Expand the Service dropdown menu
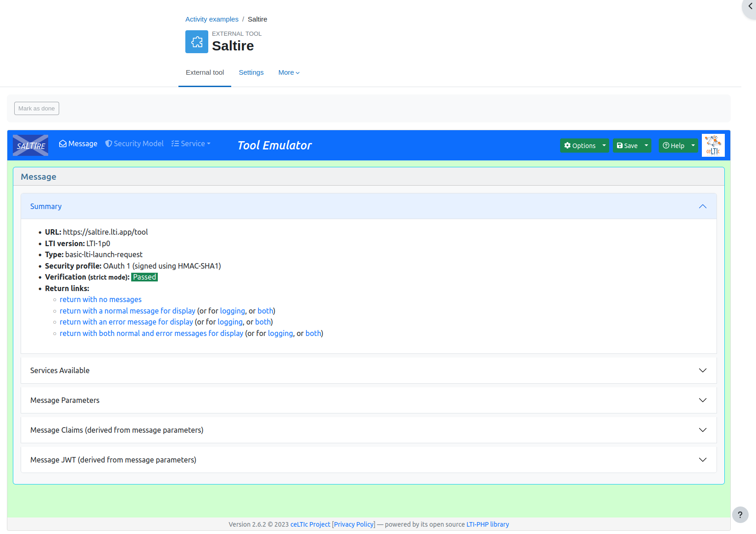Screen dimensions: 756x534 click(191, 143)
